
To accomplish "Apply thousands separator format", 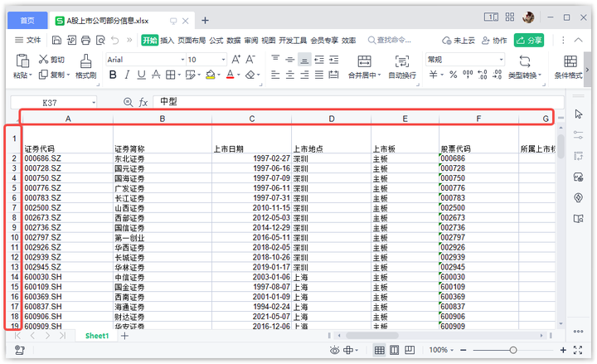I will pos(468,75).
